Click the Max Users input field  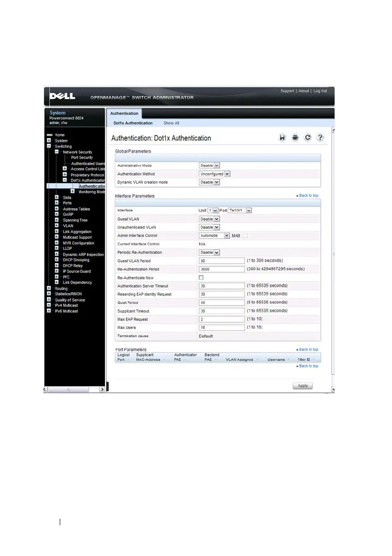(222, 327)
